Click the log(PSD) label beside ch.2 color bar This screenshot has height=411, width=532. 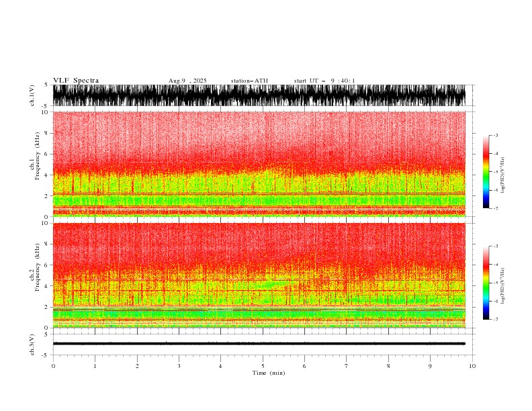coord(503,285)
